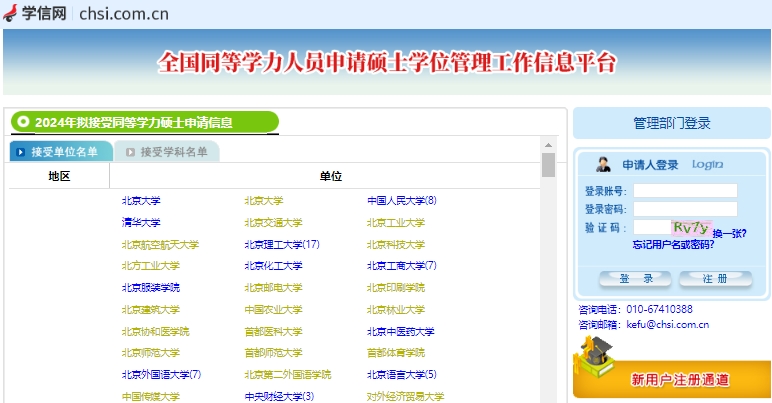
Task: Open the 新用户注册通道 banner
Action: (x=672, y=379)
